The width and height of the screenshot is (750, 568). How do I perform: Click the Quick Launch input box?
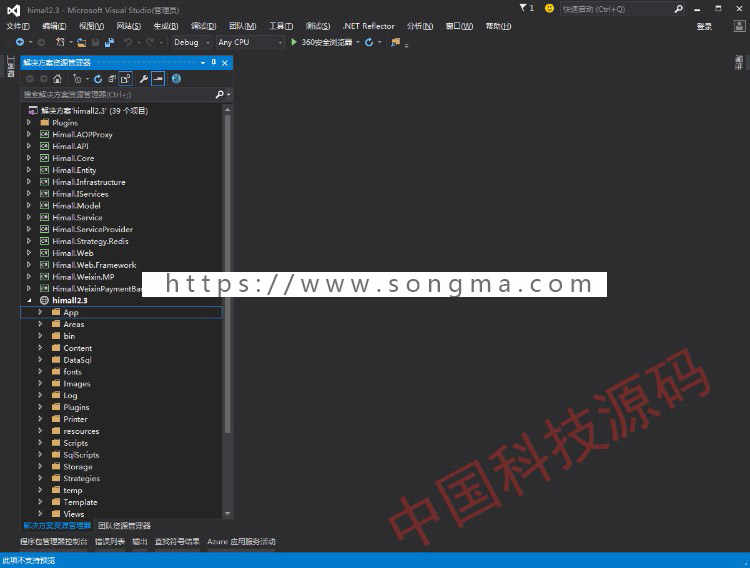point(616,9)
